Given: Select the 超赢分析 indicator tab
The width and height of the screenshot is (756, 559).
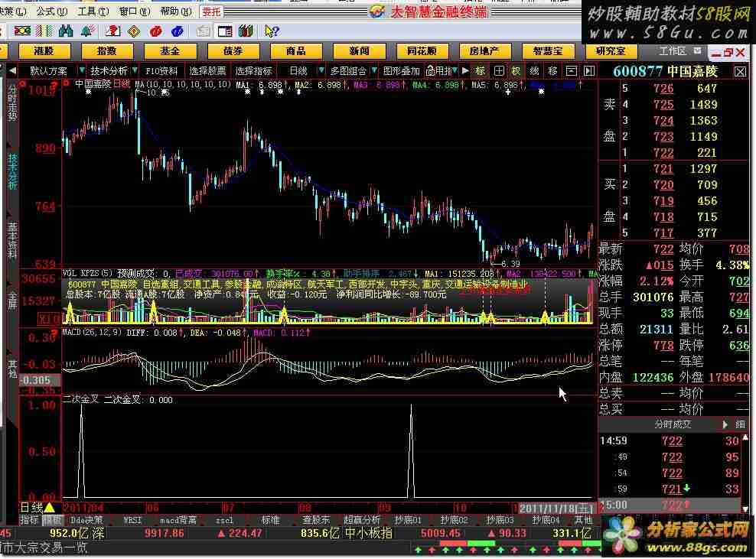Looking at the screenshot, I should 362,521.
